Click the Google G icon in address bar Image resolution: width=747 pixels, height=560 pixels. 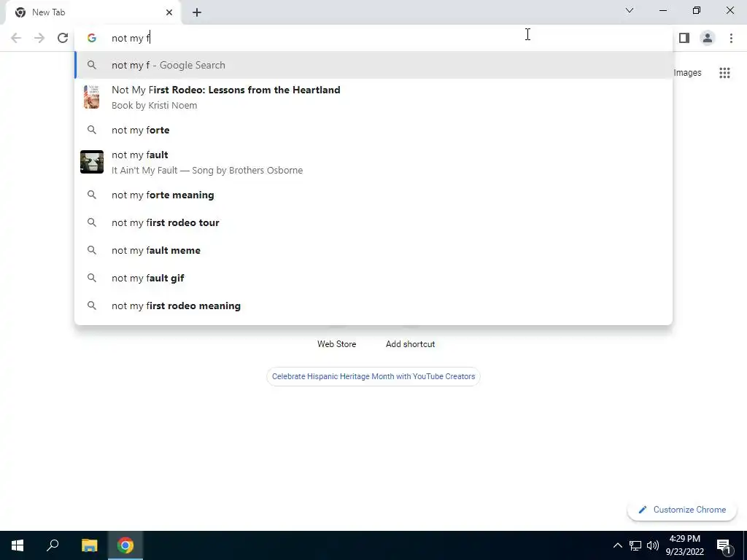pos(91,38)
